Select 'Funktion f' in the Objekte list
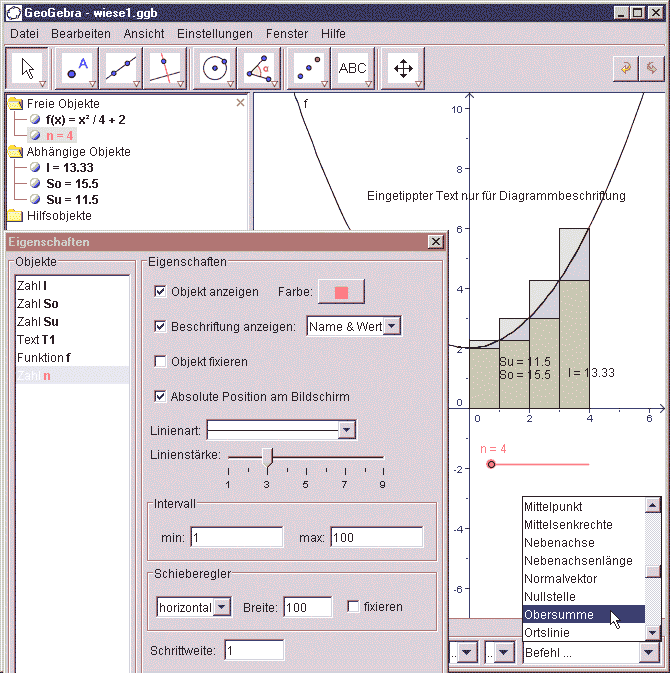Image resolution: width=670 pixels, height=673 pixels. point(43,357)
